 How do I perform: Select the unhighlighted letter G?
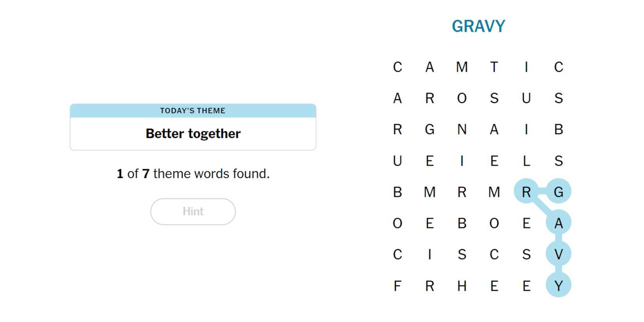click(x=430, y=130)
